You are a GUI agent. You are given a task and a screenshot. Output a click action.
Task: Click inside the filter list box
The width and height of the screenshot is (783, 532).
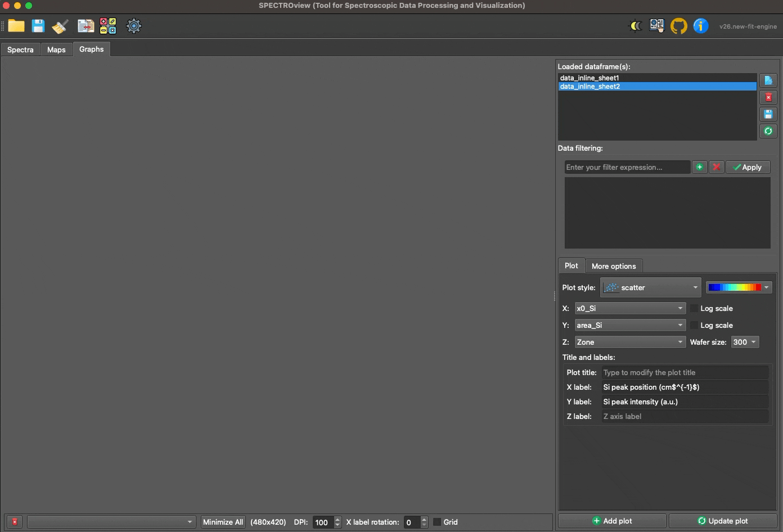point(667,213)
